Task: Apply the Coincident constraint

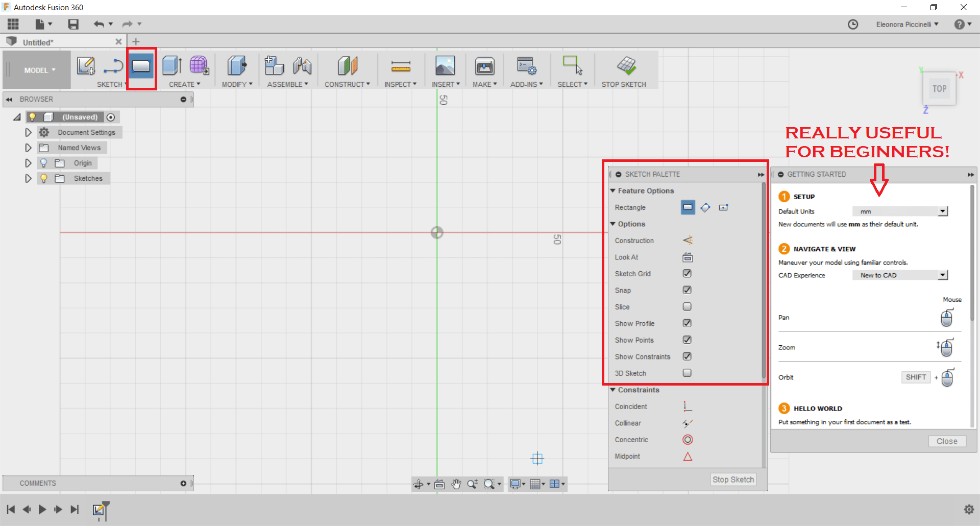Action: 688,406
